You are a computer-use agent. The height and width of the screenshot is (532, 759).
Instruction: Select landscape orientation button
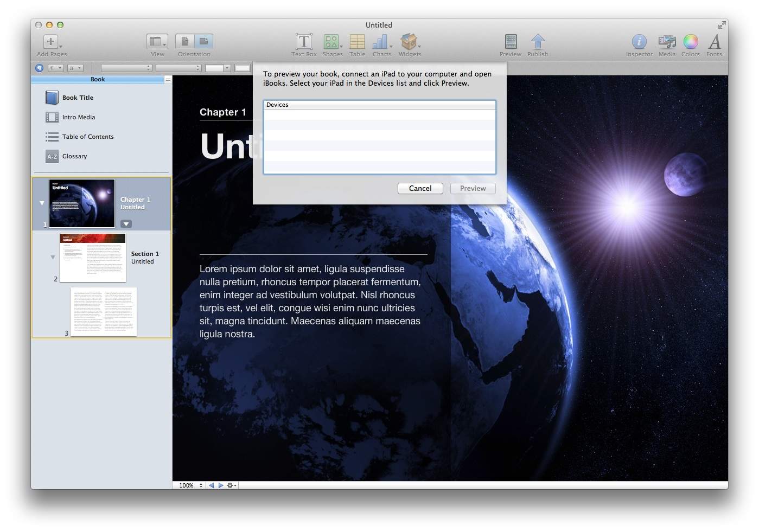tap(203, 41)
